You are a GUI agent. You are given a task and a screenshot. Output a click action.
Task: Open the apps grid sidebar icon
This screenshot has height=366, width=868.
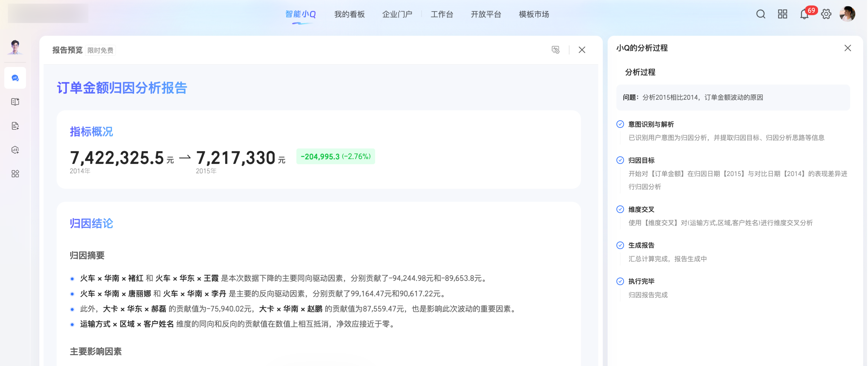coord(15,174)
